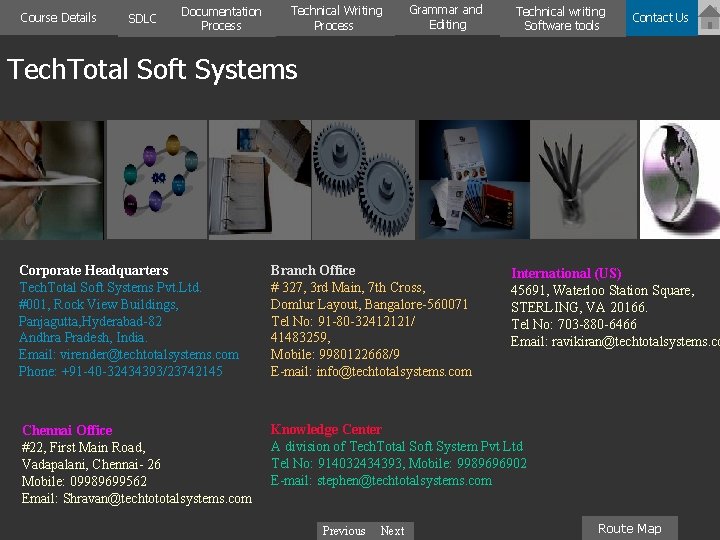Click the brochures and booklets thumbnail
Screen dimensions: 720x540
click(x=474, y=180)
